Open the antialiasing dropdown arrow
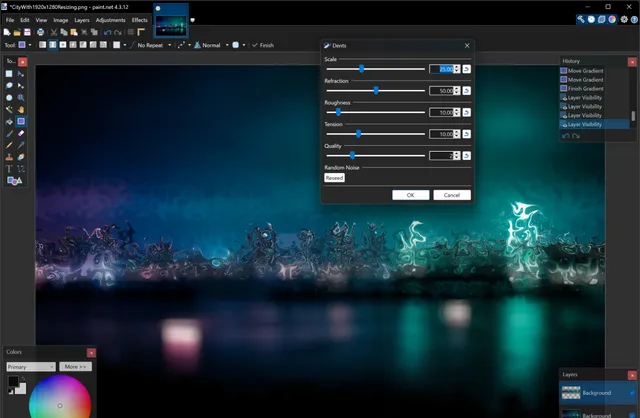640x418 pixels. [x=189, y=45]
